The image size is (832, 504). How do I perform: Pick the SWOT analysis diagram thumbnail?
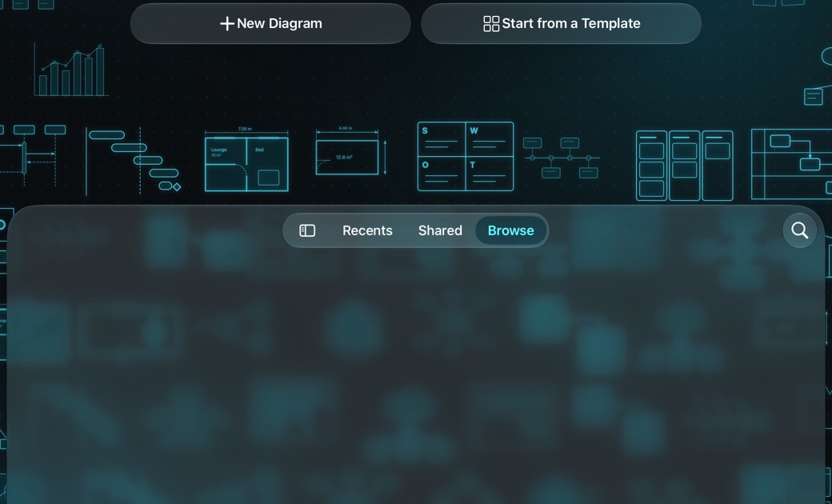click(x=466, y=157)
